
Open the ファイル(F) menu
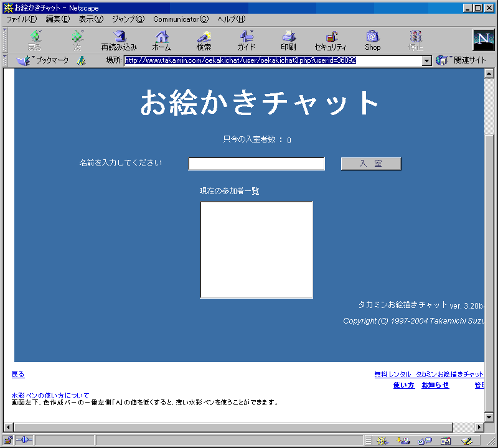tap(22, 19)
